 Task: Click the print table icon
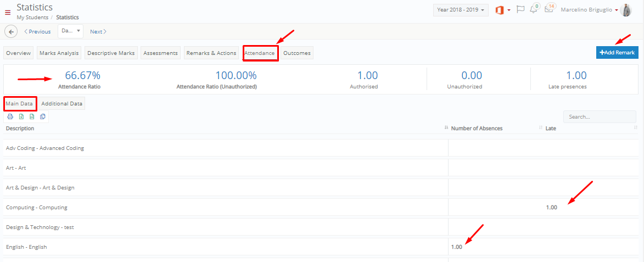pos(10,116)
